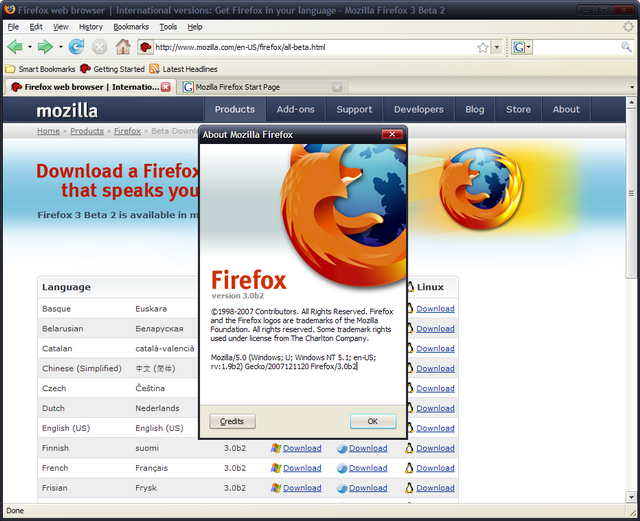640x521 pixels.
Task: Click Store in mozilla navigation
Action: point(518,109)
